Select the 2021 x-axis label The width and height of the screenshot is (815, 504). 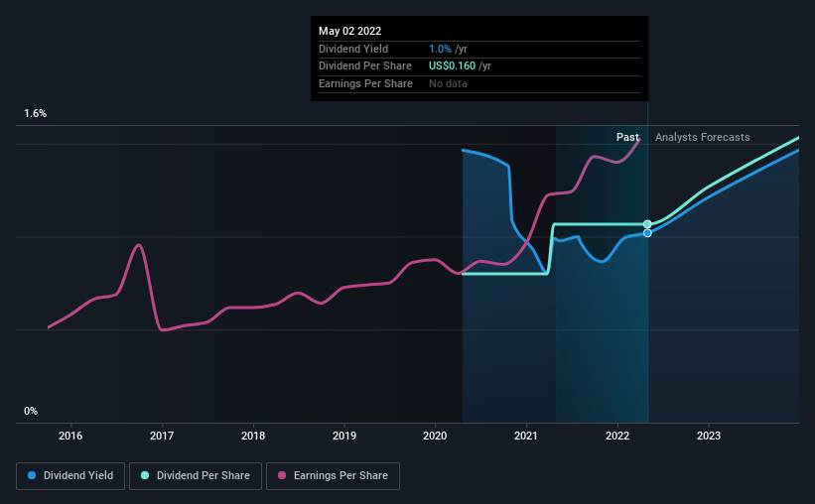526,436
